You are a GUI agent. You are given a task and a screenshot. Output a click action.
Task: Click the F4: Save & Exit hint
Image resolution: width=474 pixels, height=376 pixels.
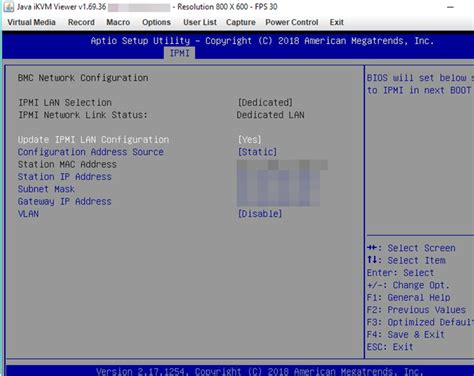coord(406,335)
